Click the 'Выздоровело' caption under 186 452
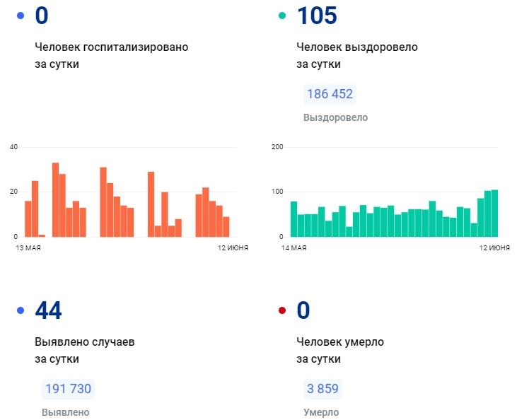The image size is (529, 420). (x=335, y=117)
